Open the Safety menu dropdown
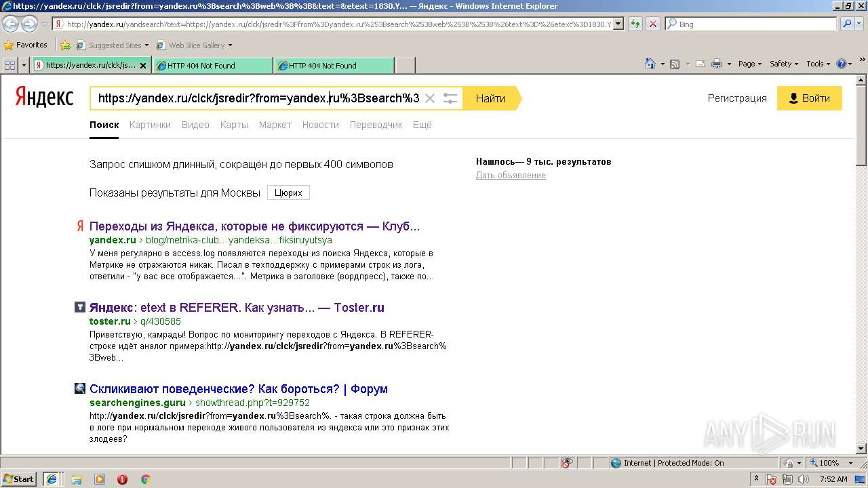 click(x=784, y=64)
